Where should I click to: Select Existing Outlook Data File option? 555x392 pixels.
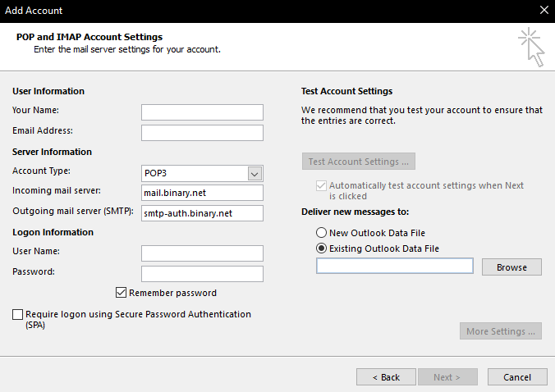pyautogui.click(x=321, y=248)
